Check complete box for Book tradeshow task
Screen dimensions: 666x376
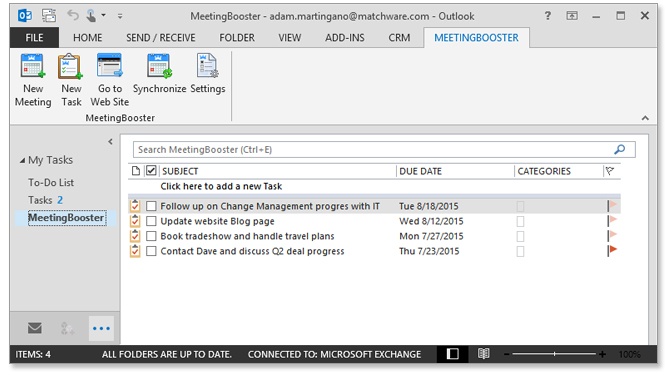151,236
